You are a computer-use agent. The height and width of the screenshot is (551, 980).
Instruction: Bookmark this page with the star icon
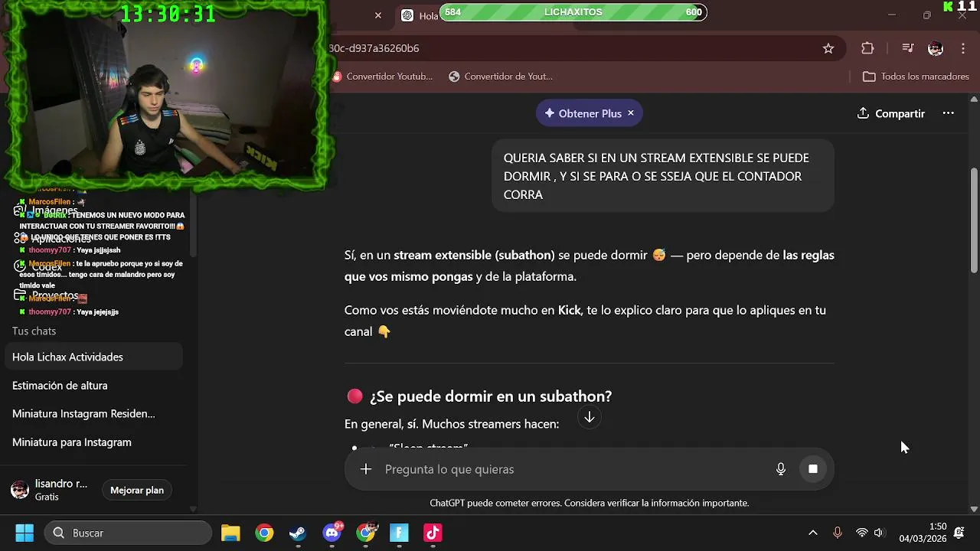(x=828, y=48)
